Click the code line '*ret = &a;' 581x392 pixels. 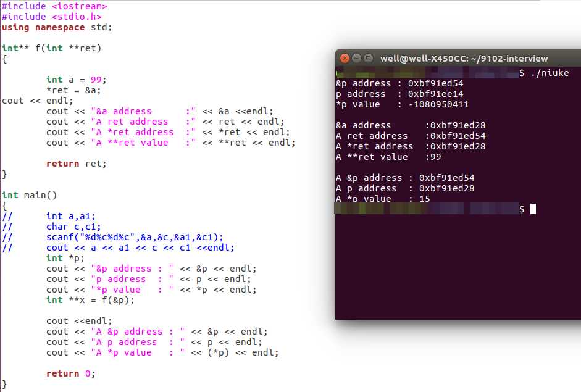click(73, 90)
